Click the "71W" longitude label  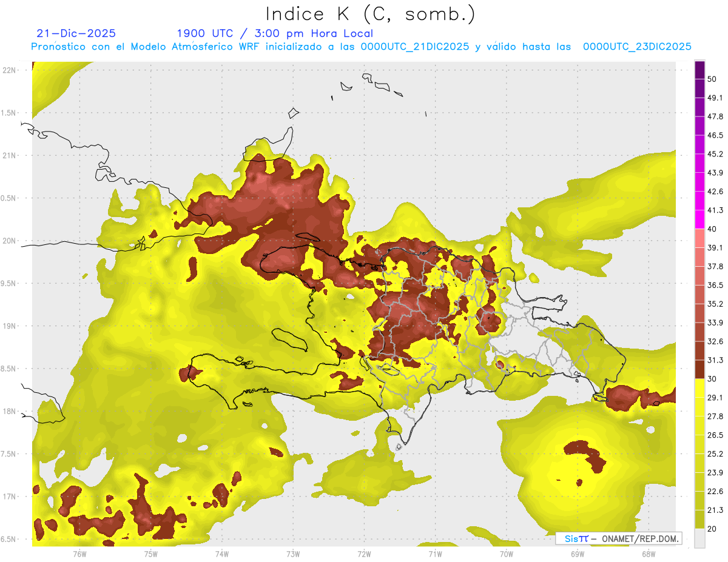(435, 554)
